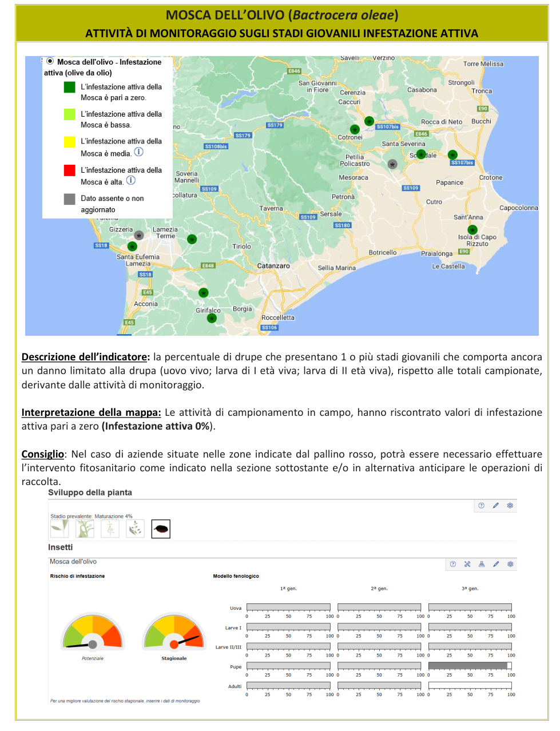Select green marker east of Lamezia Terme
The image size is (560, 731).
(192, 239)
